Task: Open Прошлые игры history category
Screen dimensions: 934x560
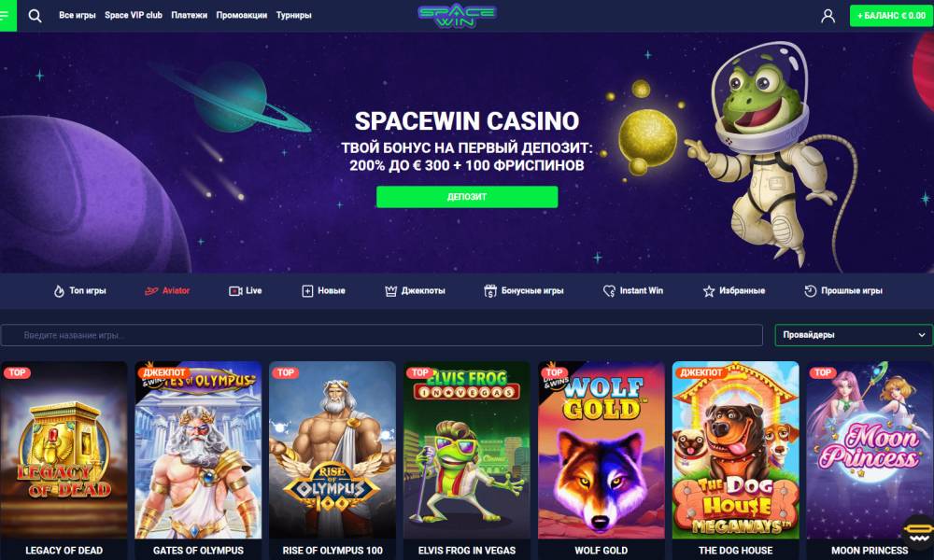Action: point(842,290)
